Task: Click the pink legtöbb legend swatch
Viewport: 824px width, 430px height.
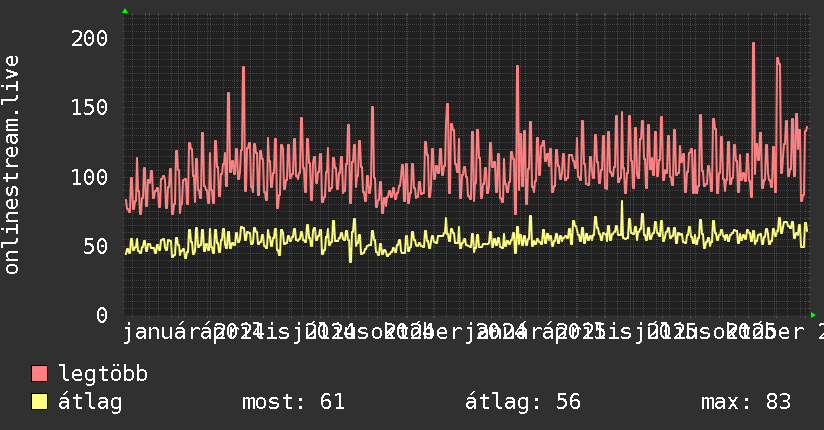Action: (39, 374)
